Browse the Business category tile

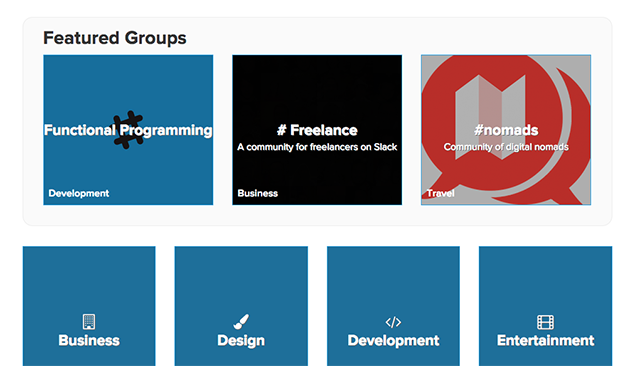pyautogui.click(x=89, y=306)
